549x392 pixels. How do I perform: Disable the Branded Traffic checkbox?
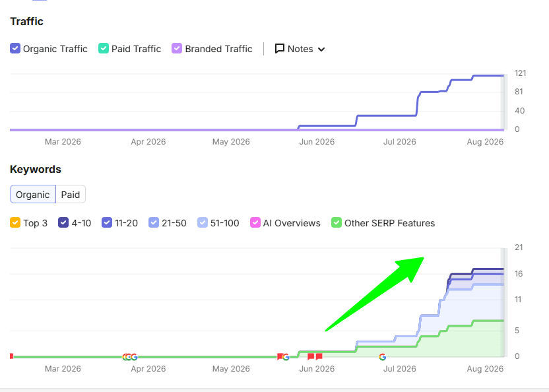177,48
